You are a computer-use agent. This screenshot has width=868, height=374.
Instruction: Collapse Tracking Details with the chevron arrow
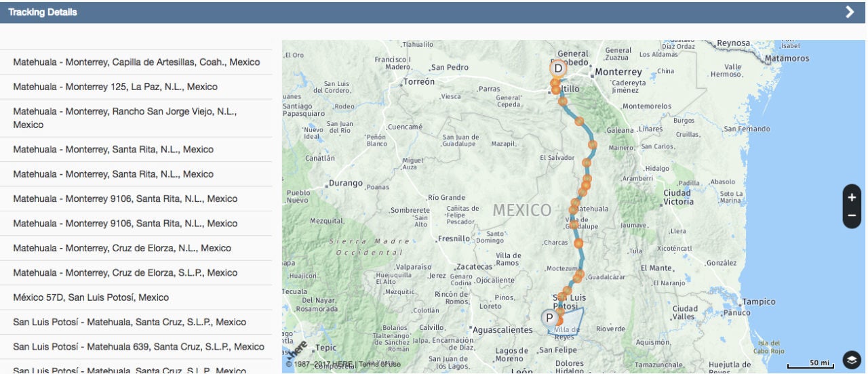click(850, 12)
